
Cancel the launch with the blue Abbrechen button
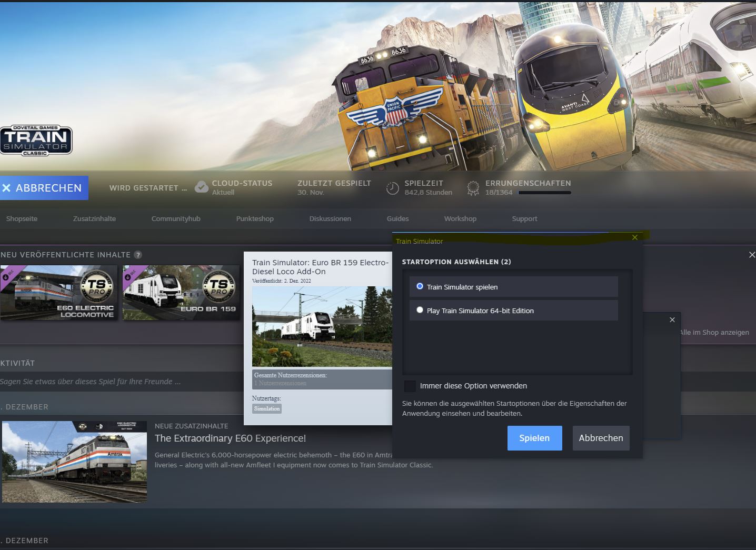pos(44,188)
